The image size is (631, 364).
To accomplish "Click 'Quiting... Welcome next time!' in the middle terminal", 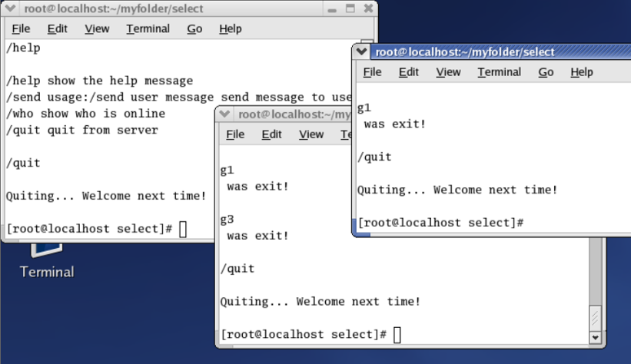I will [x=320, y=302].
